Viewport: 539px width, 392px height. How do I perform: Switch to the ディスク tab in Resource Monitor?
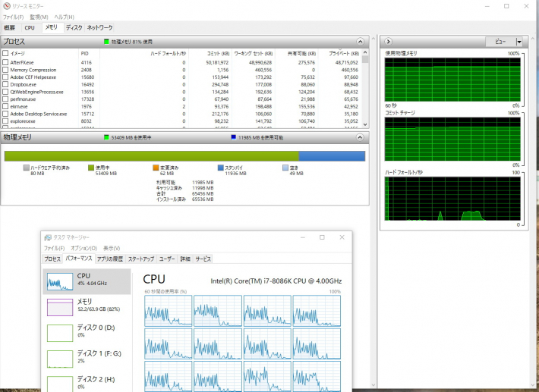pyautogui.click(x=74, y=27)
